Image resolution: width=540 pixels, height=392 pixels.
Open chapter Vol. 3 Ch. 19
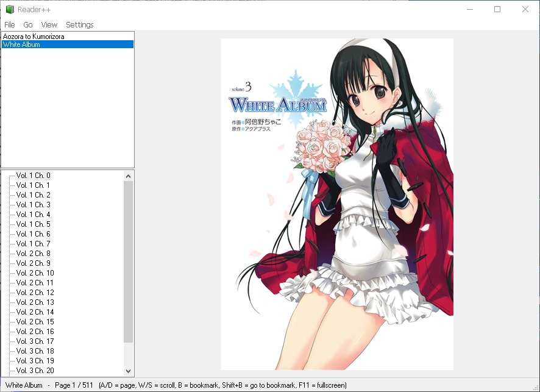pos(35,361)
